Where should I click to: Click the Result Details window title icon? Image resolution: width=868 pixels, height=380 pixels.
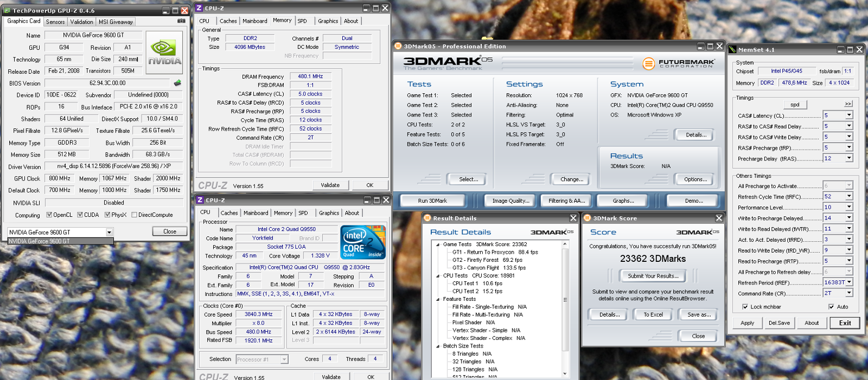tap(427, 218)
